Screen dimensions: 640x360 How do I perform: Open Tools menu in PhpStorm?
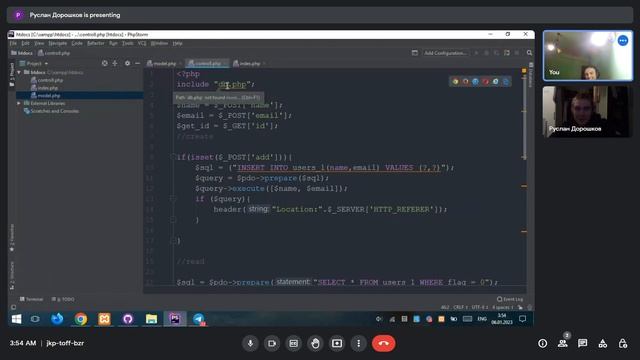tap(128, 43)
